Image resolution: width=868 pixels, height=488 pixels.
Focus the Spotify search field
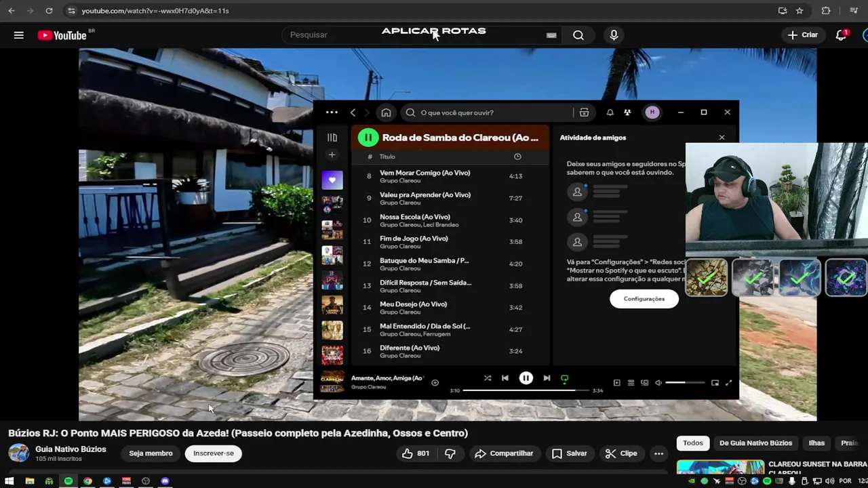[487, 113]
